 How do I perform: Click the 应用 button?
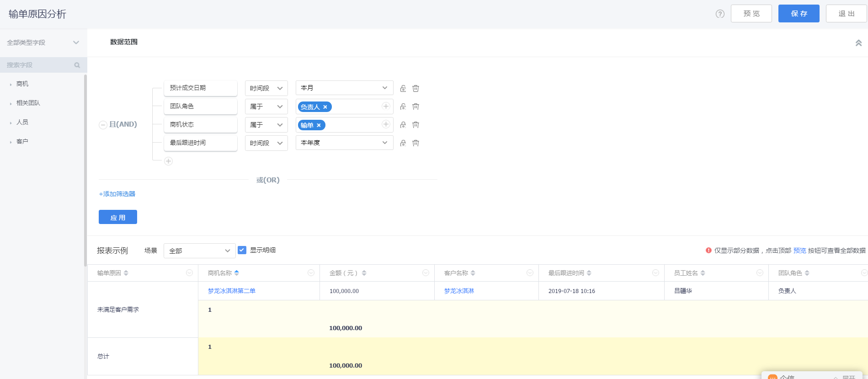[x=118, y=217]
